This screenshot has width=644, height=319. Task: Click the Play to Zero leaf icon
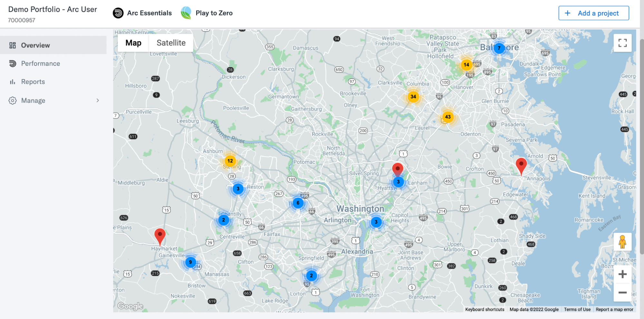tap(186, 13)
